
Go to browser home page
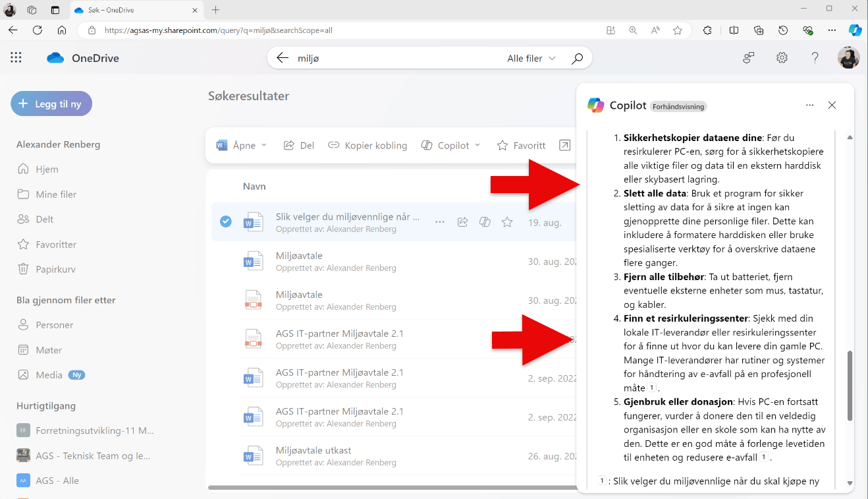tap(62, 30)
